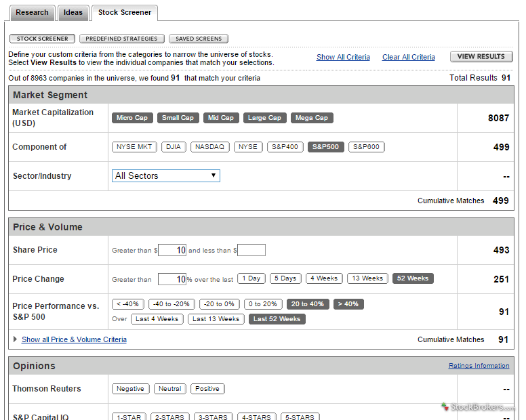
Task: Click the Total Results 91 text
Action: [480, 78]
